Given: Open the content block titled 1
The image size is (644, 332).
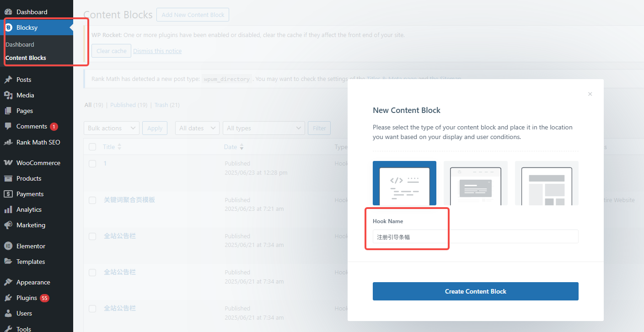Looking at the screenshot, I should click(105, 163).
